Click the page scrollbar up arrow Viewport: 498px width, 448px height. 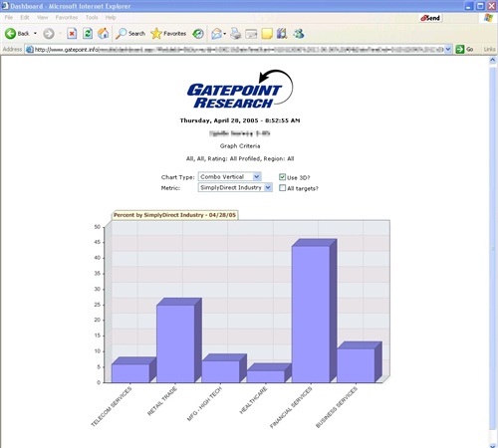(x=492, y=60)
